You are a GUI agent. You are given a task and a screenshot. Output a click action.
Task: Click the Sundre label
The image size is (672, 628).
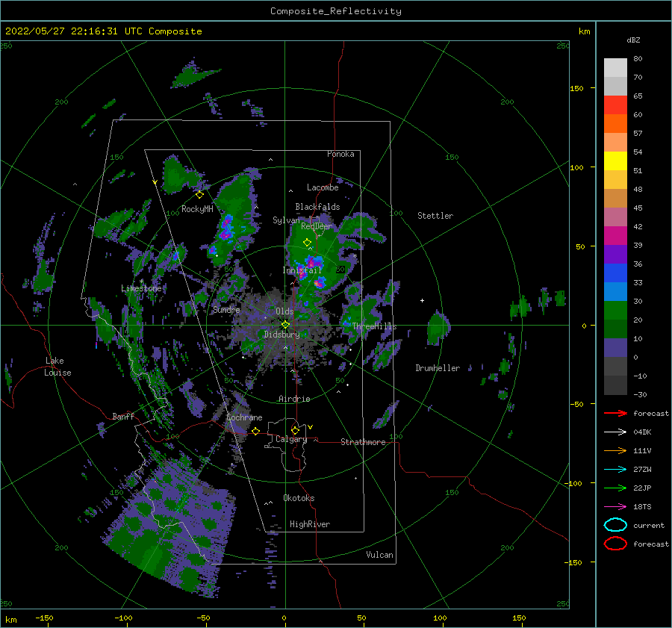[x=226, y=310]
